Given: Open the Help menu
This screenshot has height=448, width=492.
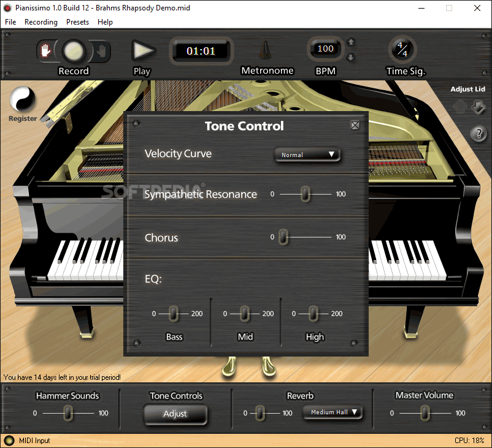Looking at the screenshot, I should [105, 22].
